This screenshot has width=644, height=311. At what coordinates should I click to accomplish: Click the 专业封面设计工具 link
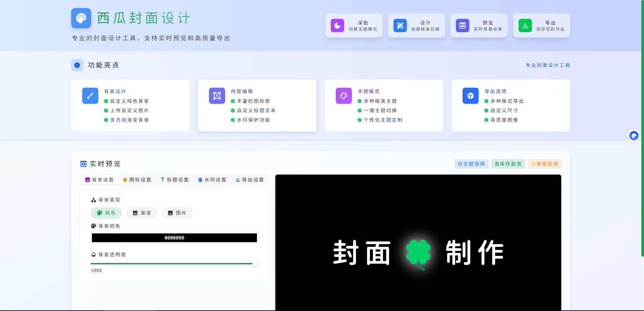click(x=548, y=65)
